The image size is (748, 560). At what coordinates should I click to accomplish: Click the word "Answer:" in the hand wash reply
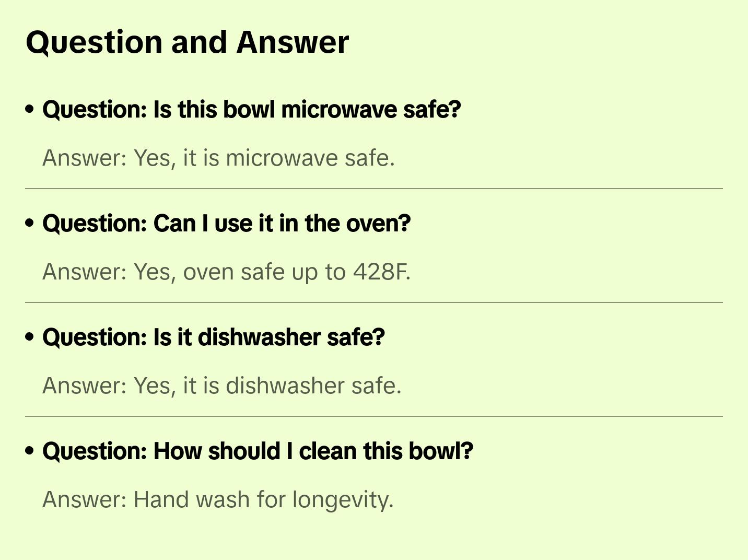click(85, 499)
